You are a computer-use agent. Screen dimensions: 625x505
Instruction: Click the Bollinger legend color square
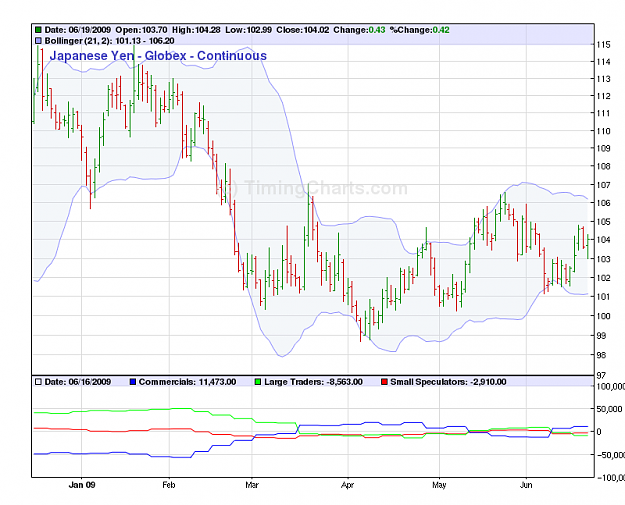pyautogui.click(x=38, y=41)
